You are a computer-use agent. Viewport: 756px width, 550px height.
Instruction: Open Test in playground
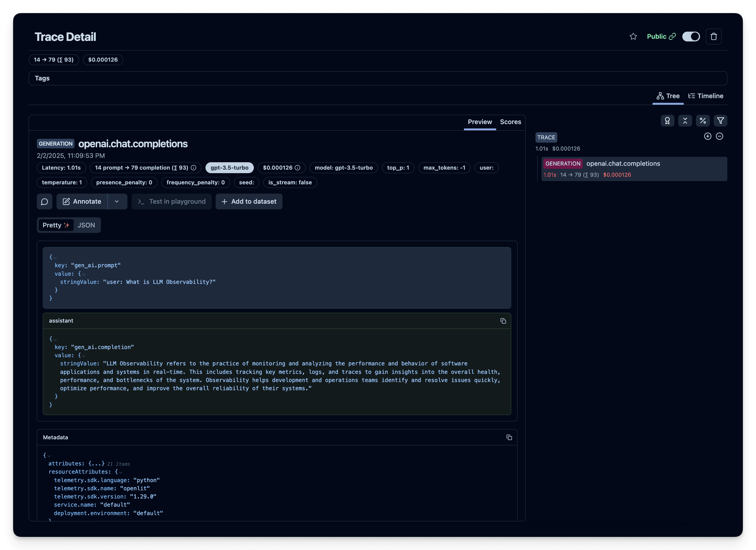(171, 202)
